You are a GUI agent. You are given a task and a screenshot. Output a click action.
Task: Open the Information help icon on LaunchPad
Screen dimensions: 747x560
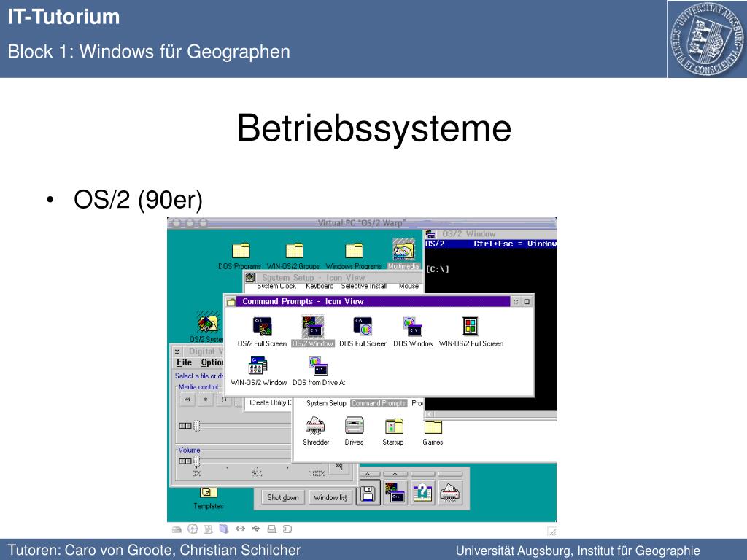click(422, 494)
